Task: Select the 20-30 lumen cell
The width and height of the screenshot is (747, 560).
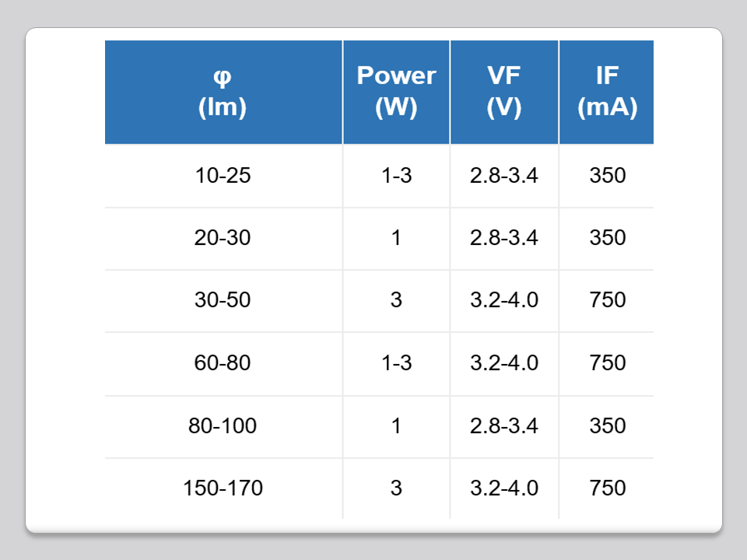Action: pyautogui.click(x=223, y=238)
